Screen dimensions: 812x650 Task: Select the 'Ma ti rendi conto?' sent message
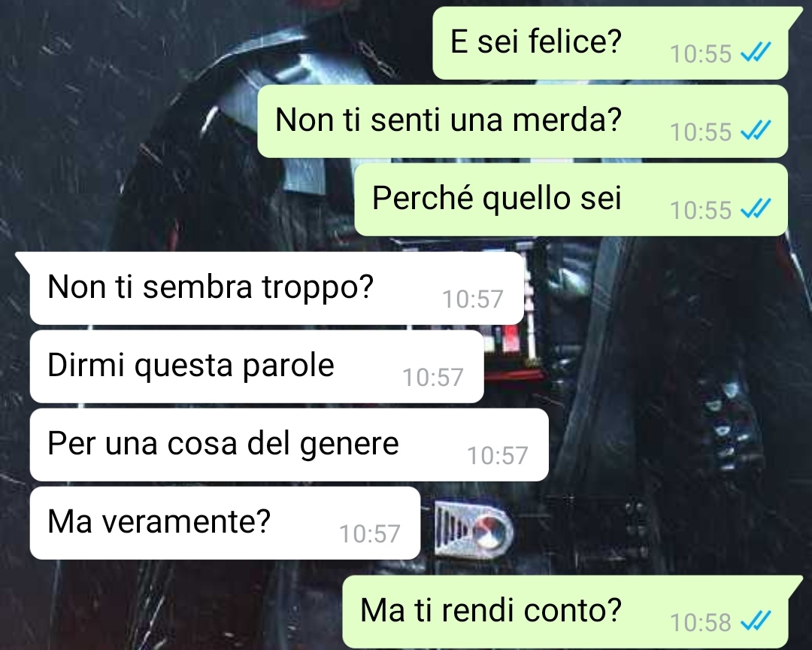pyautogui.click(x=565, y=612)
